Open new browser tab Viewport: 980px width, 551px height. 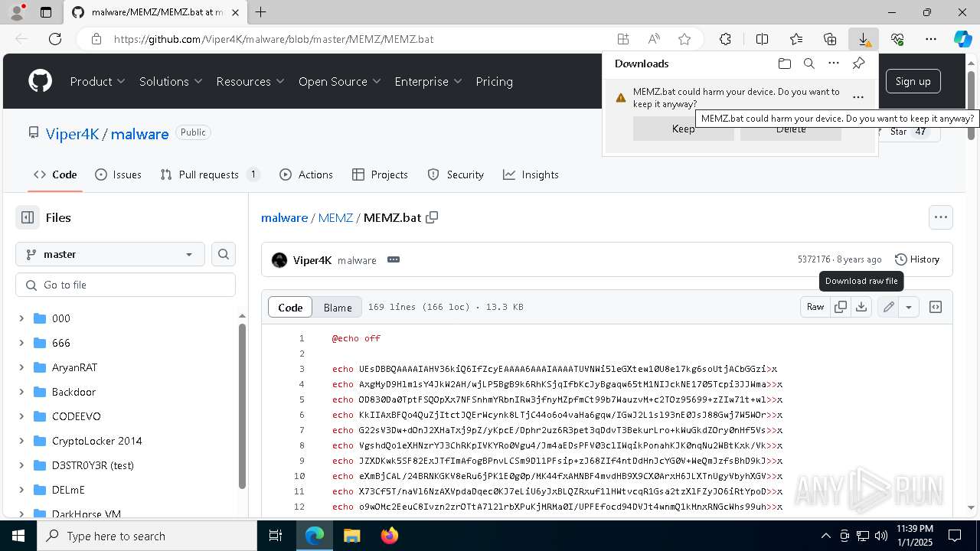pyautogui.click(x=261, y=12)
